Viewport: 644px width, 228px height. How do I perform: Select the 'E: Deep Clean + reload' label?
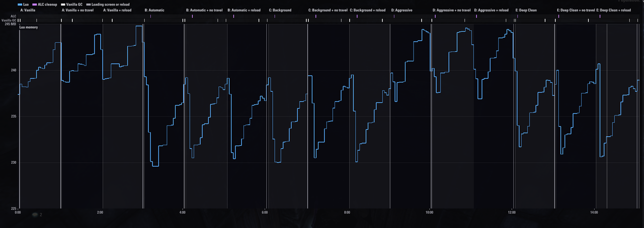pos(613,10)
